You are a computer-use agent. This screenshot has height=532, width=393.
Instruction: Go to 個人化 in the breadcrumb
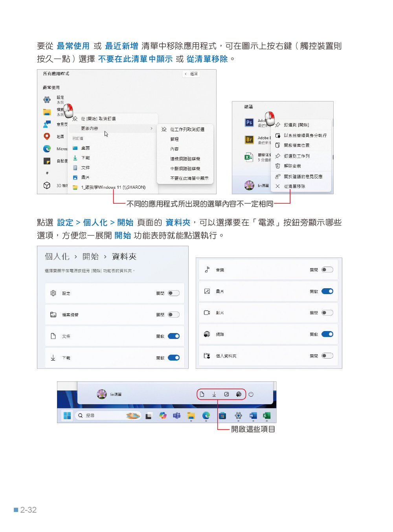pyautogui.click(x=57, y=257)
